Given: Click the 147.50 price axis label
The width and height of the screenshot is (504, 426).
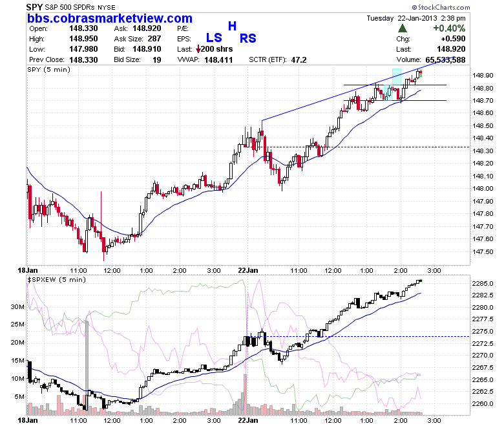Looking at the screenshot, I should (x=483, y=251).
